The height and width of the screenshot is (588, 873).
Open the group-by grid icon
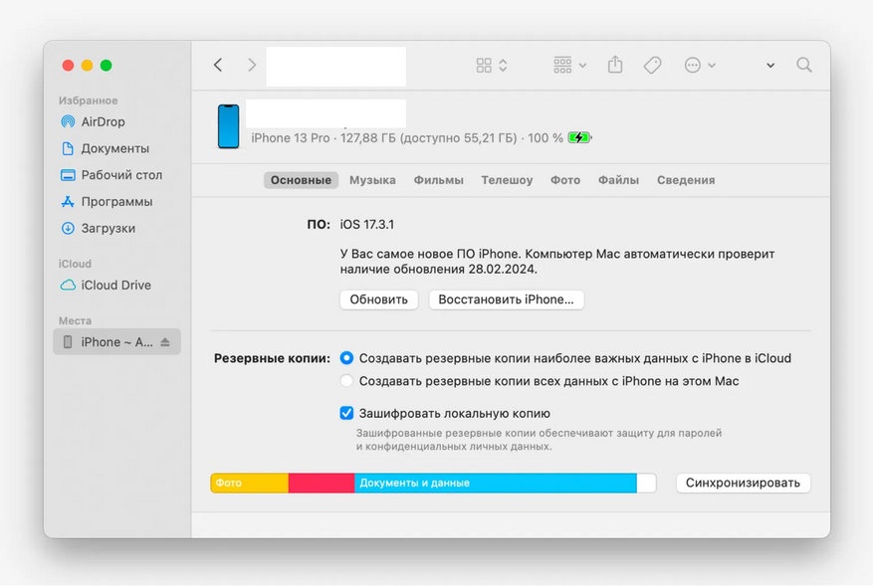pos(562,65)
